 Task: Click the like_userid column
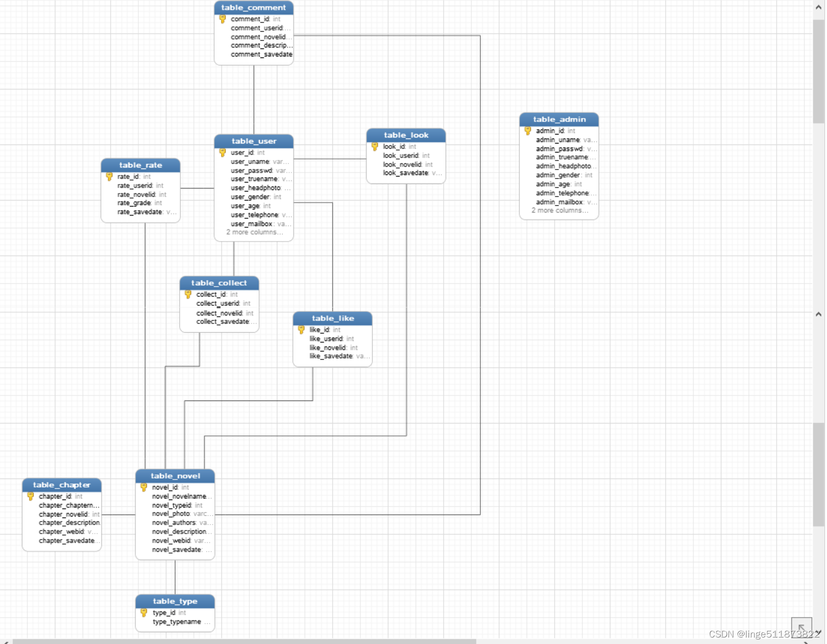(x=331, y=338)
